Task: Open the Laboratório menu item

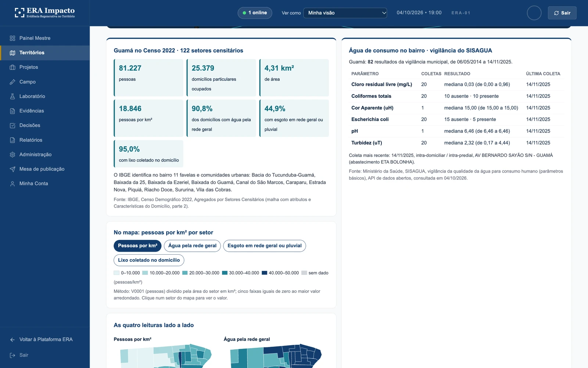Action: [x=45, y=96]
